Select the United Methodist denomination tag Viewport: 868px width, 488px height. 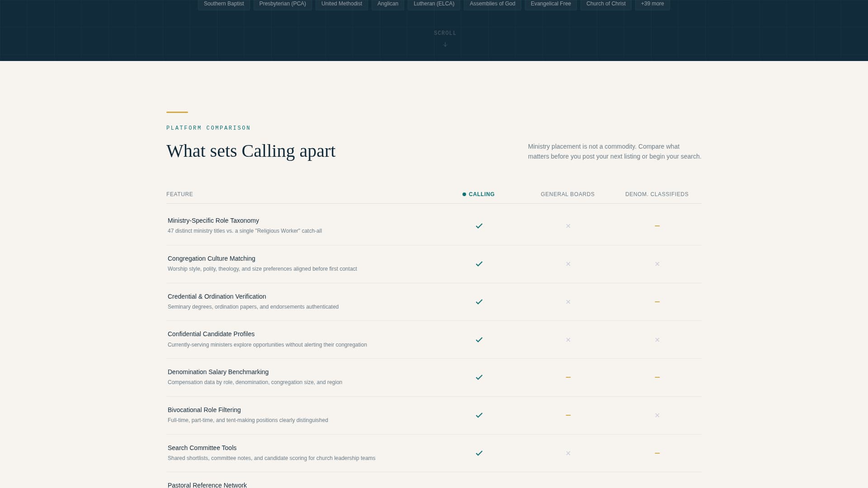[342, 4]
